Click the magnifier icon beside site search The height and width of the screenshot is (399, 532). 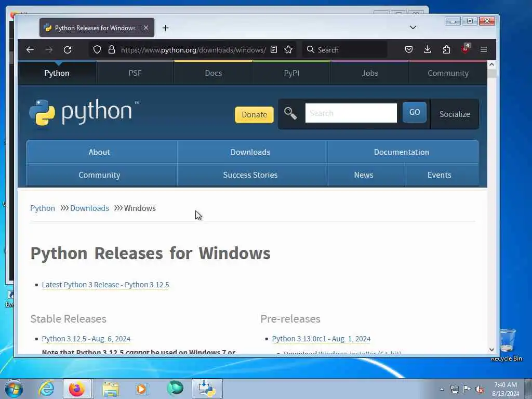[x=290, y=113]
